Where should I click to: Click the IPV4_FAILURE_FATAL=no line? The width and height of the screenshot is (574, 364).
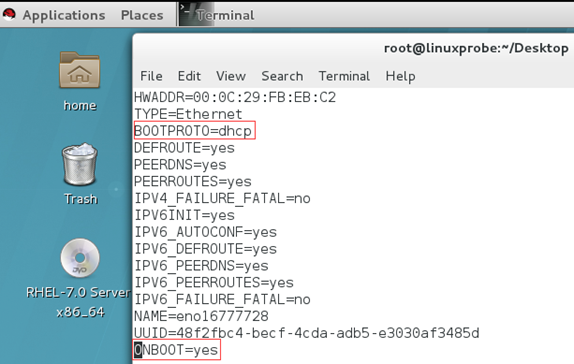point(222,198)
